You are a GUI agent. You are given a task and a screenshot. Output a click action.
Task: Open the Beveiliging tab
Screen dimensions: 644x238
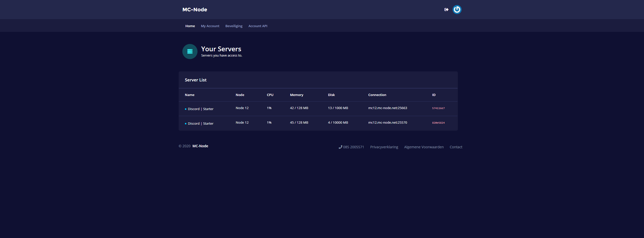(234, 26)
